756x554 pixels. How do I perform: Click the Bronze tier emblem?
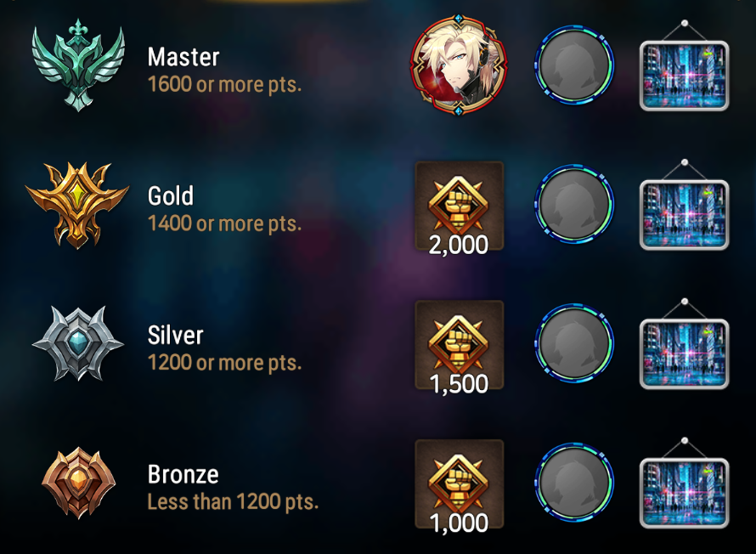coord(79,483)
